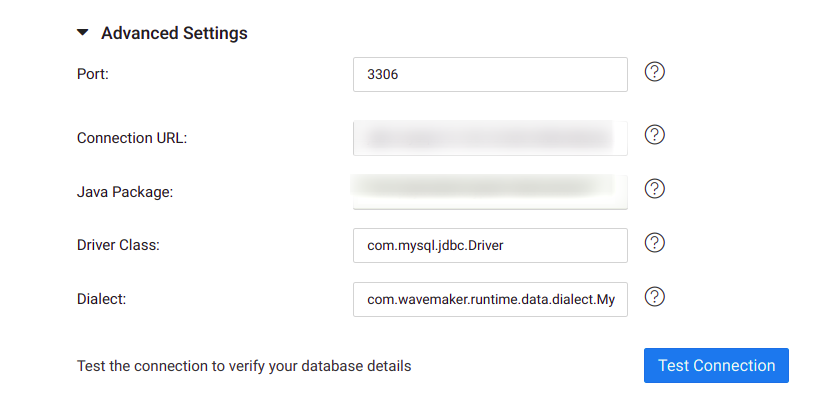
Task: Click the Driver Class field with com.mysql.jdbc.Driver
Action: coord(490,245)
